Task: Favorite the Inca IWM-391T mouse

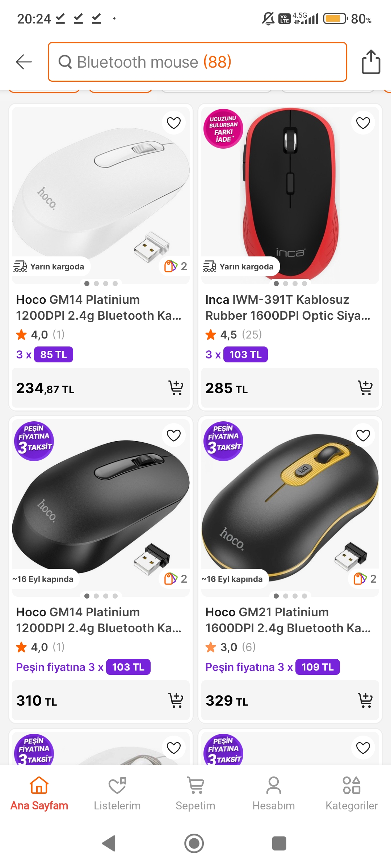Action: (363, 123)
